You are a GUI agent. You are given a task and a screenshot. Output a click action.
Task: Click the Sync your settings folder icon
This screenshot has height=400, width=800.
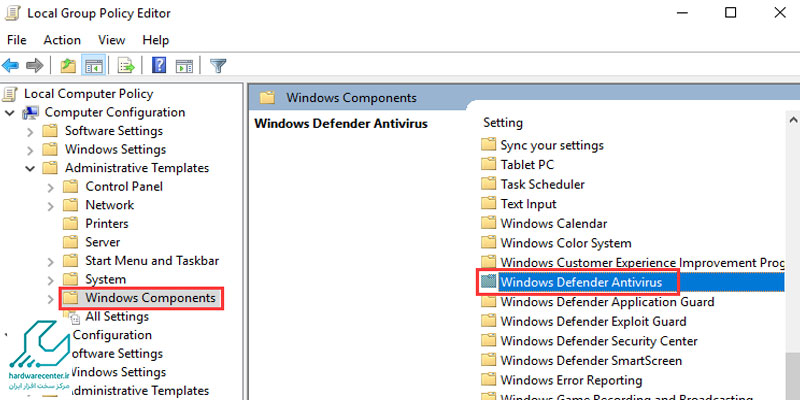pyautogui.click(x=488, y=145)
